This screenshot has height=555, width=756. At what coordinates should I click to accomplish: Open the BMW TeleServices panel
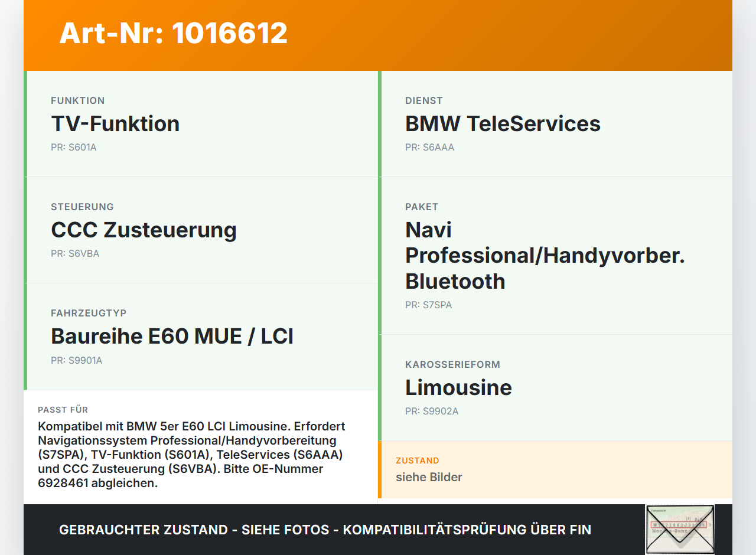coord(555,123)
